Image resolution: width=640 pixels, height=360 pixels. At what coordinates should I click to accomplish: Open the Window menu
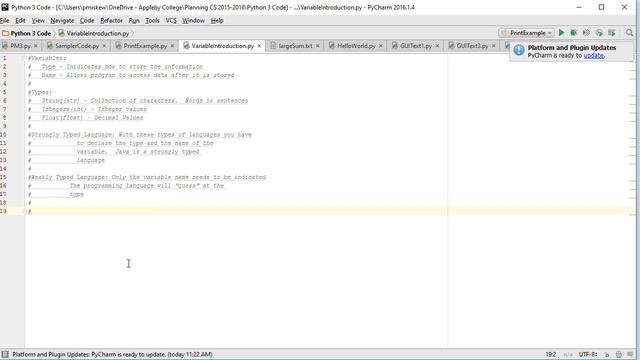point(193,20)
